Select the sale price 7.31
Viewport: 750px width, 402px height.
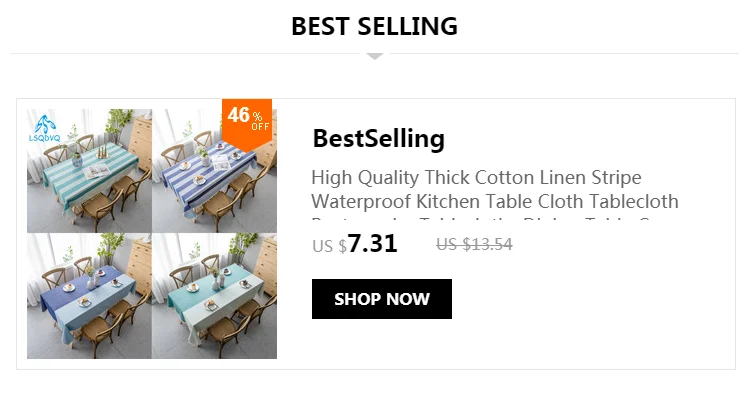[373, 244]
